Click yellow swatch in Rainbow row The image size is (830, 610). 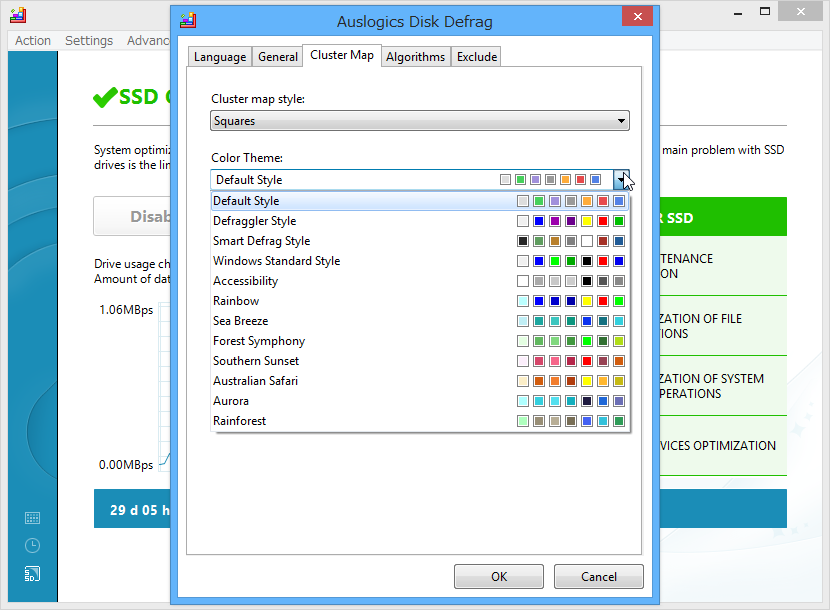(x=587, y=301)
